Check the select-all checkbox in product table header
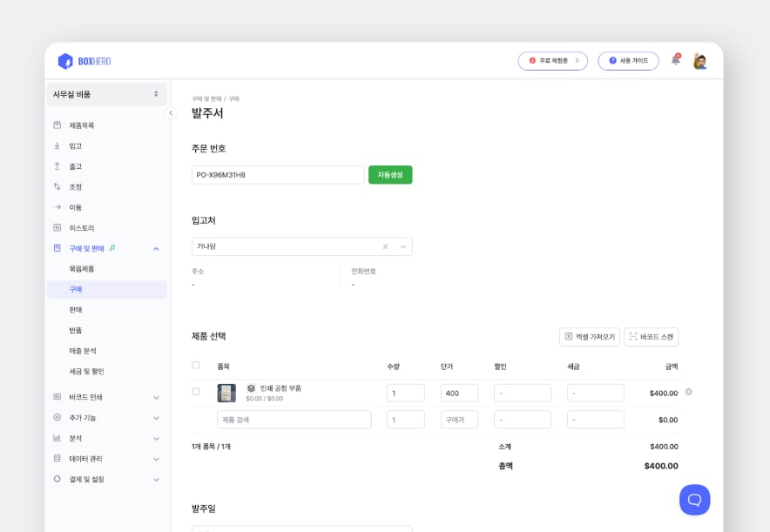This screenshot has width=770, height=532. 196,365
